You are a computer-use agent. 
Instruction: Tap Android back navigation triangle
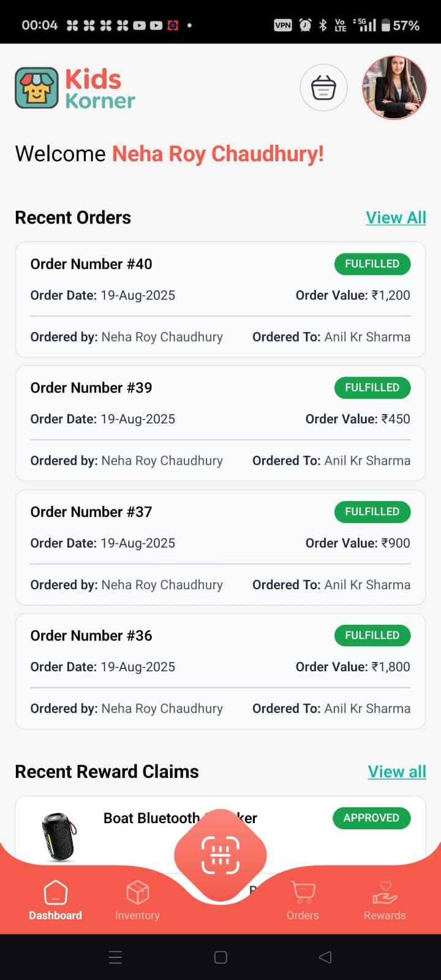tap(325, 957)
